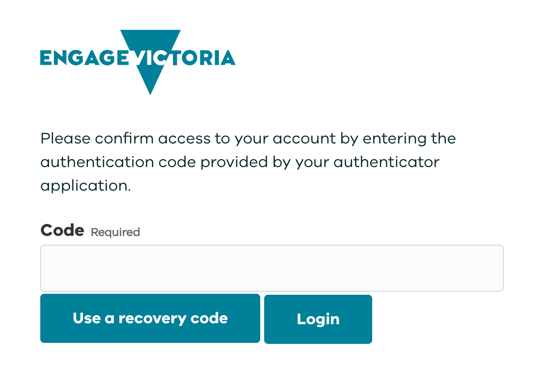
Task: Click inside the authentication code text box
Action: click(x=272, y=268)
